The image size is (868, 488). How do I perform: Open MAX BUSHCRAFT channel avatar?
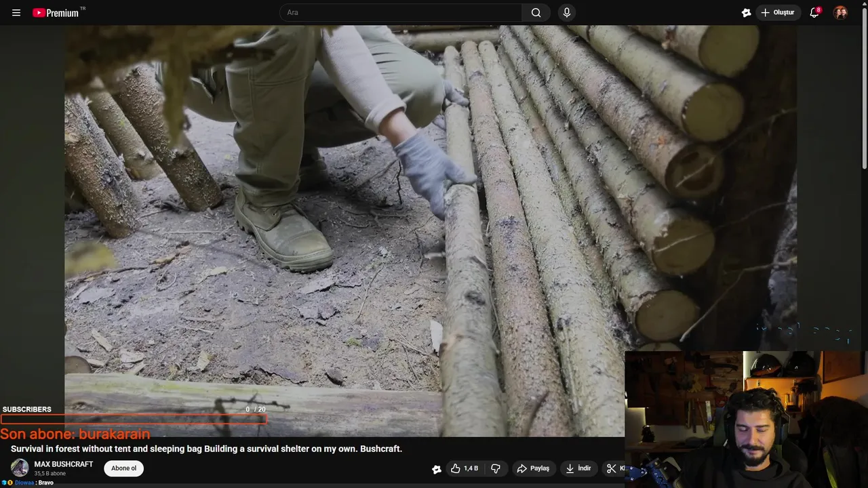[20, 468]
